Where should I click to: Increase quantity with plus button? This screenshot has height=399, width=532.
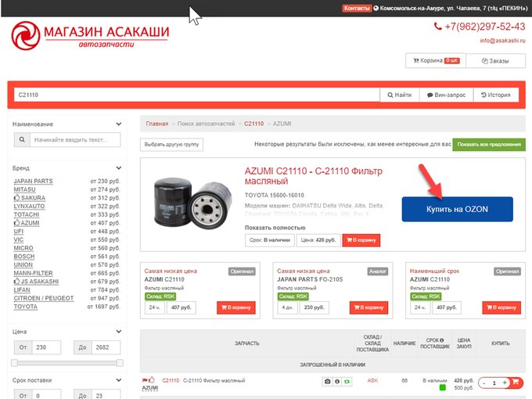tap(505, 383)
